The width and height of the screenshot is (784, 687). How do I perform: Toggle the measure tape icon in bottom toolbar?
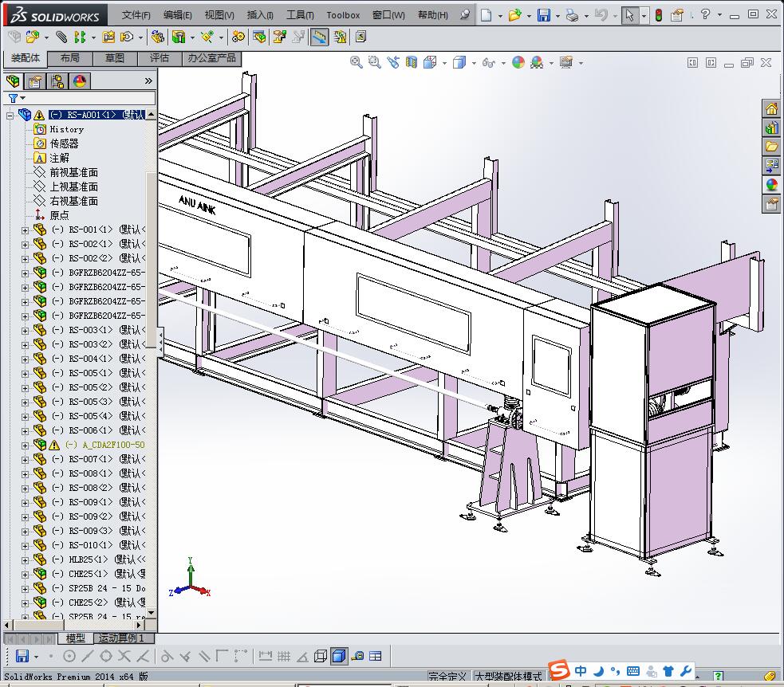[x=357, y=656]
